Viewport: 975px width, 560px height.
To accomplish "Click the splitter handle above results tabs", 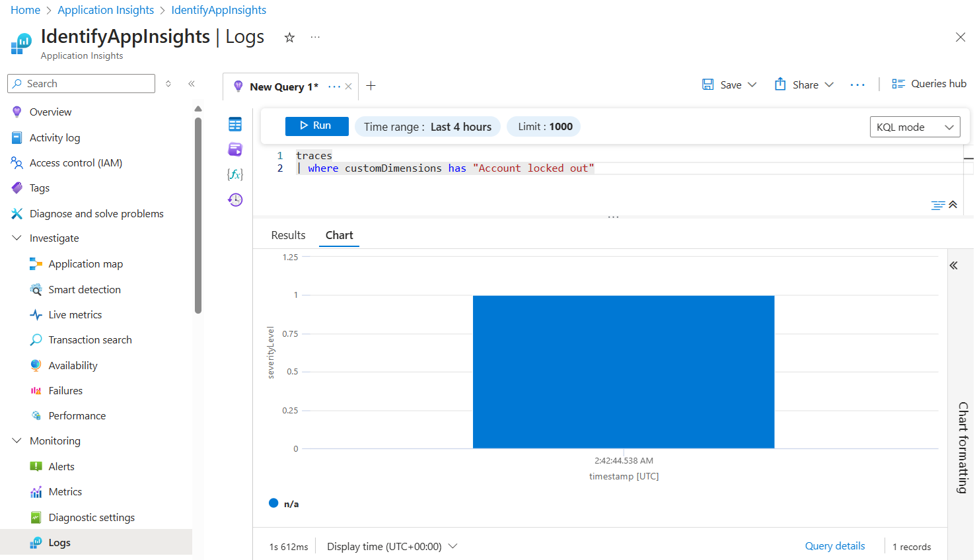I will coord(613,217).
